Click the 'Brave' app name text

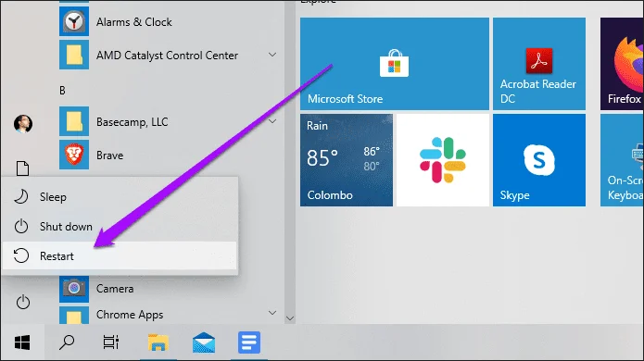[109, 156]
